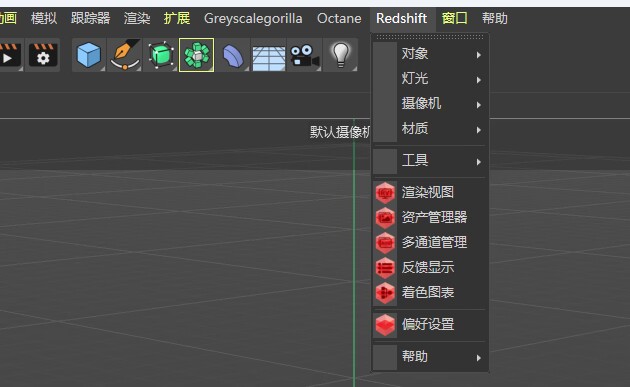
Task: Expand the 灯光 submenu
Action: 430,78
